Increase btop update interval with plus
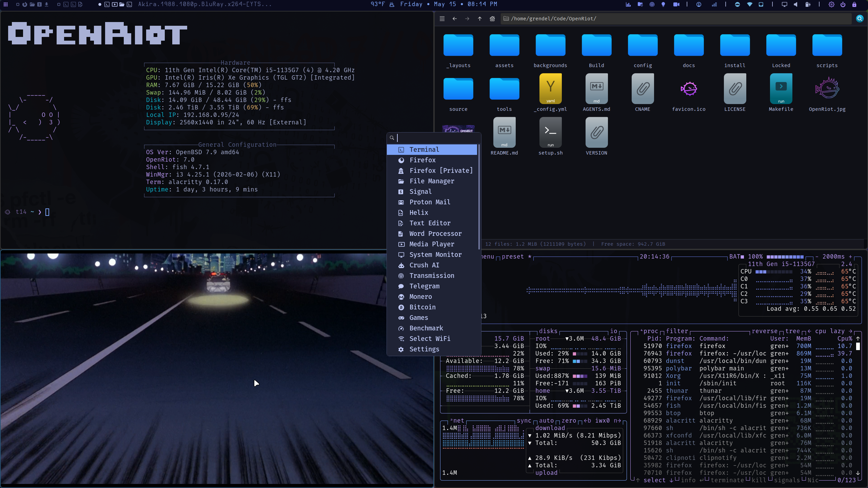Screen dimensions: 868x488 point(850,257)
